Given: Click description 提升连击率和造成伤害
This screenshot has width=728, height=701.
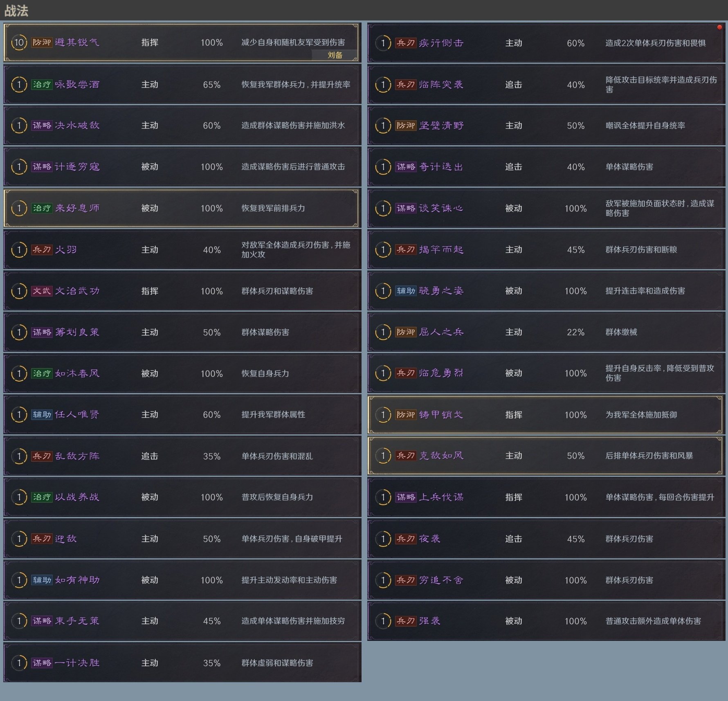Looking at the screenshot, I should pyautogui.click(x=645, y=291).
